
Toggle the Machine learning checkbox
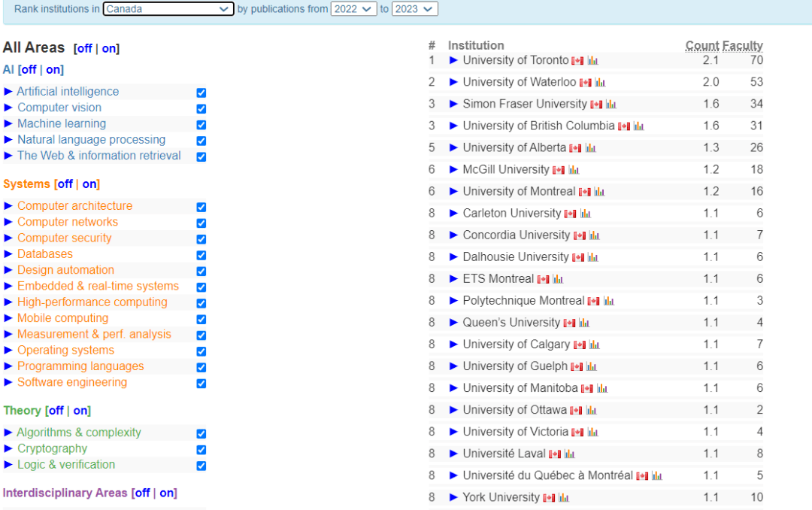pyautogui.click(x=201, y=125)
